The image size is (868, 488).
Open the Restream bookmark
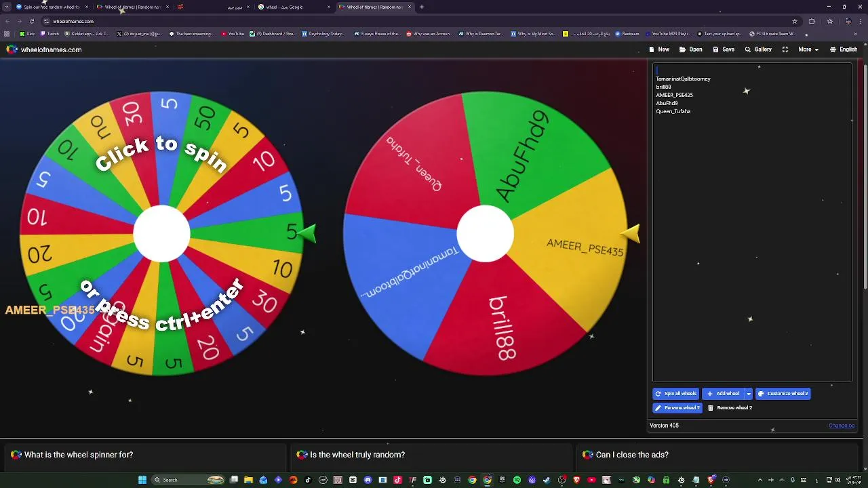[x=627, y=34]
